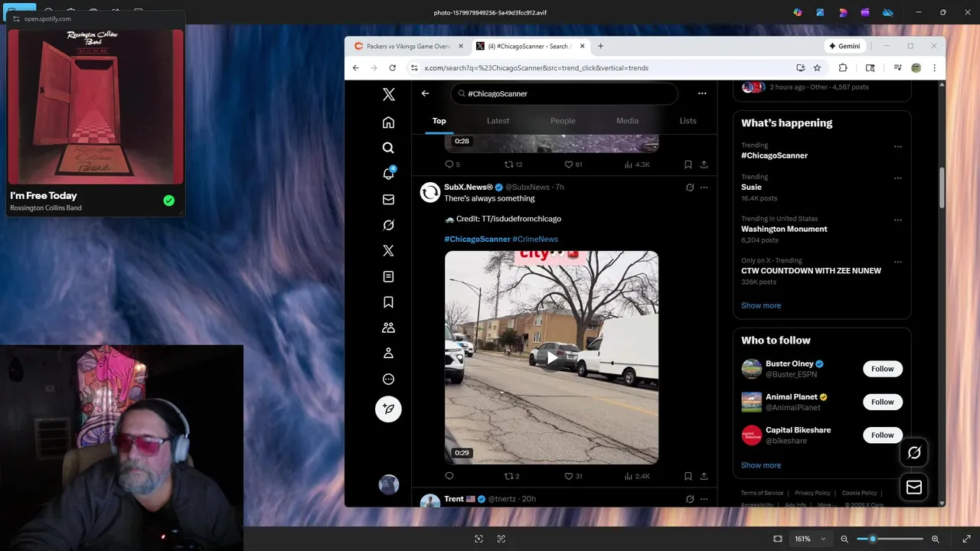Select the Lists search tab
This screenshot has width=980, height=551.
coord(688,121)
